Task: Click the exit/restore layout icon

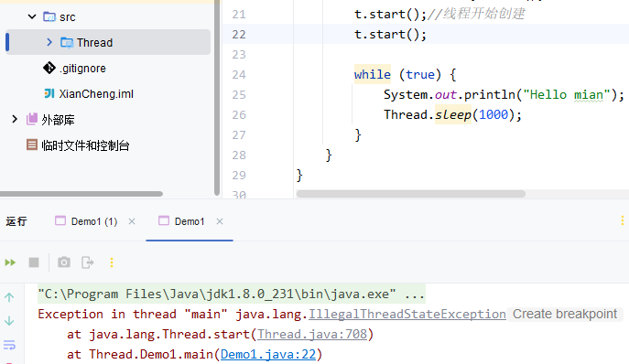Action: click(x=88, y=262)
